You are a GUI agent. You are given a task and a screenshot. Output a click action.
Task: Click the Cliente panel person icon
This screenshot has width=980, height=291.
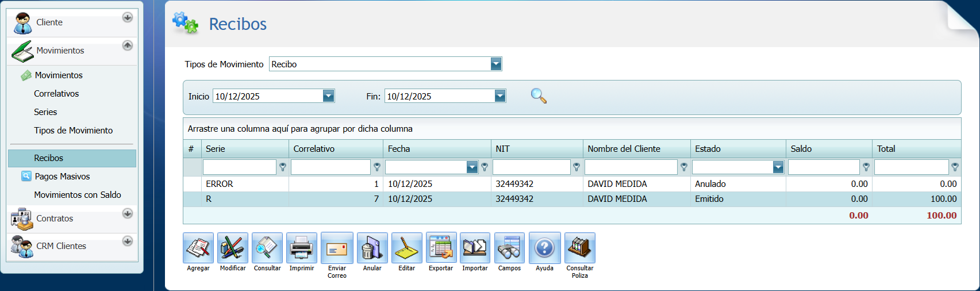pos(22,23)
